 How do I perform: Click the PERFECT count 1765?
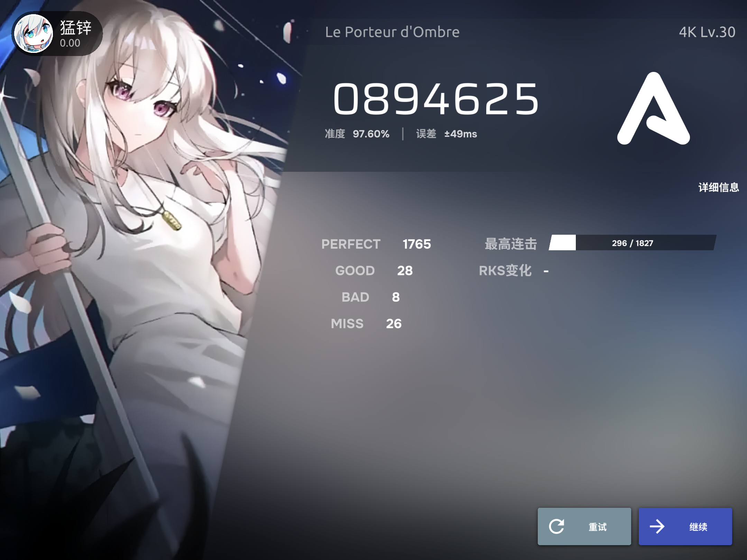[417, 244]
